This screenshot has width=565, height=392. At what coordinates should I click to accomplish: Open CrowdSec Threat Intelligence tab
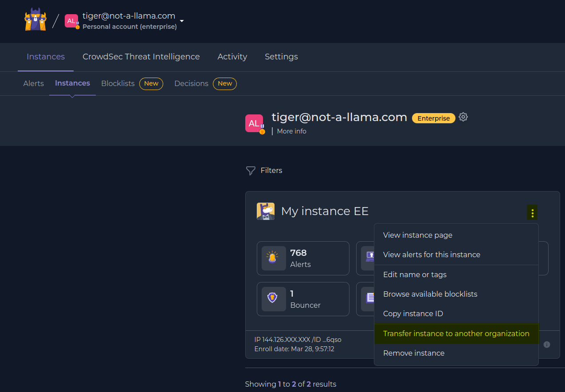pyautogui.click(x=141, y=57)
